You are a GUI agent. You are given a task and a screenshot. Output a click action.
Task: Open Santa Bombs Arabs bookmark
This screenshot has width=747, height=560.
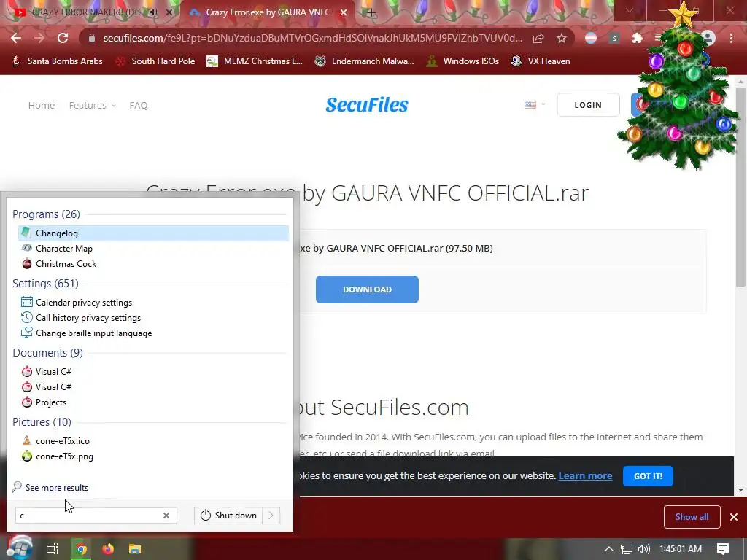click(57, 61)
